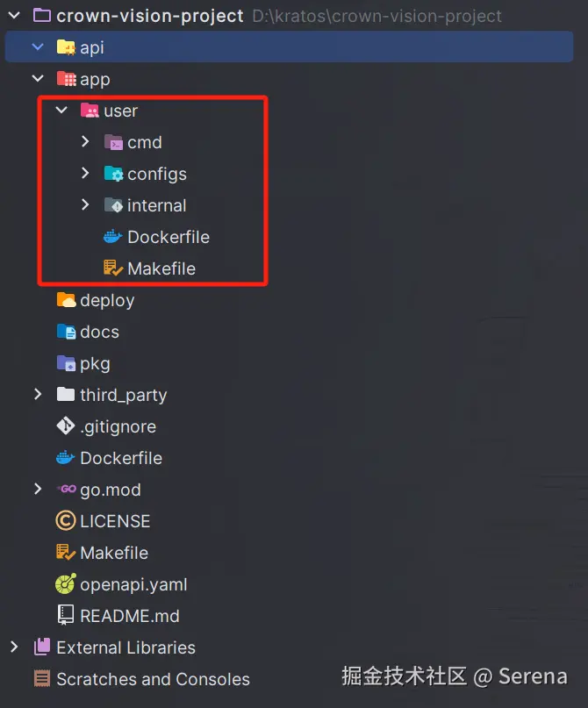Click the go.mod Go file icon
This screenshot has height=708, width=588.
pos(66,489)
